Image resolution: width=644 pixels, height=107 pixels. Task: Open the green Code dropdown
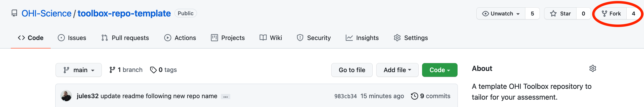(439, 70)
